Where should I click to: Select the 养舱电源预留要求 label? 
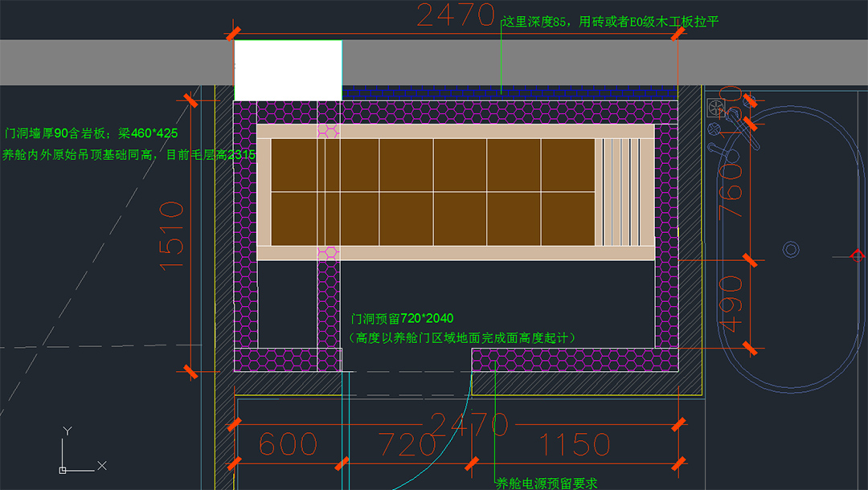pyautogui.click(x=546, y=483)
